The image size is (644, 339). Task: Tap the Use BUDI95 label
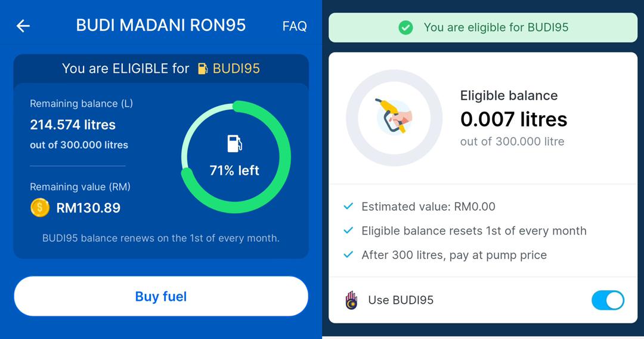(x=401, y=300)
